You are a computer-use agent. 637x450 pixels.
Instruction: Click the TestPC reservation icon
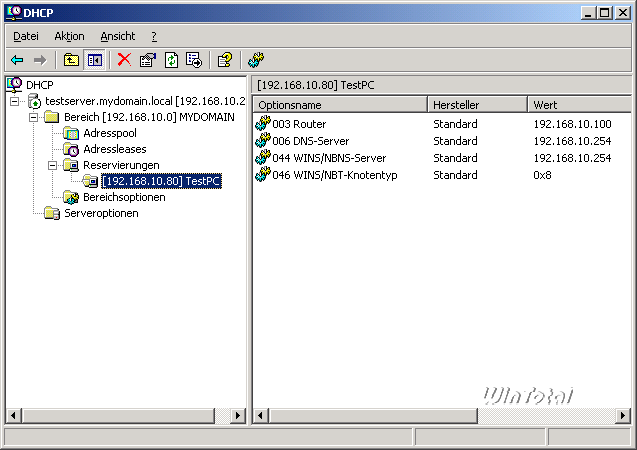point(90,181)
